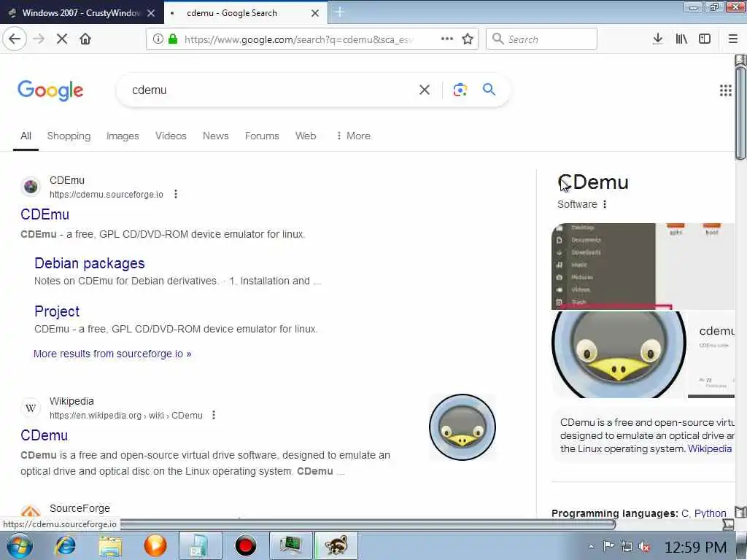Open the Google apps grid
The image size is (747, 560).
(726, 90)
